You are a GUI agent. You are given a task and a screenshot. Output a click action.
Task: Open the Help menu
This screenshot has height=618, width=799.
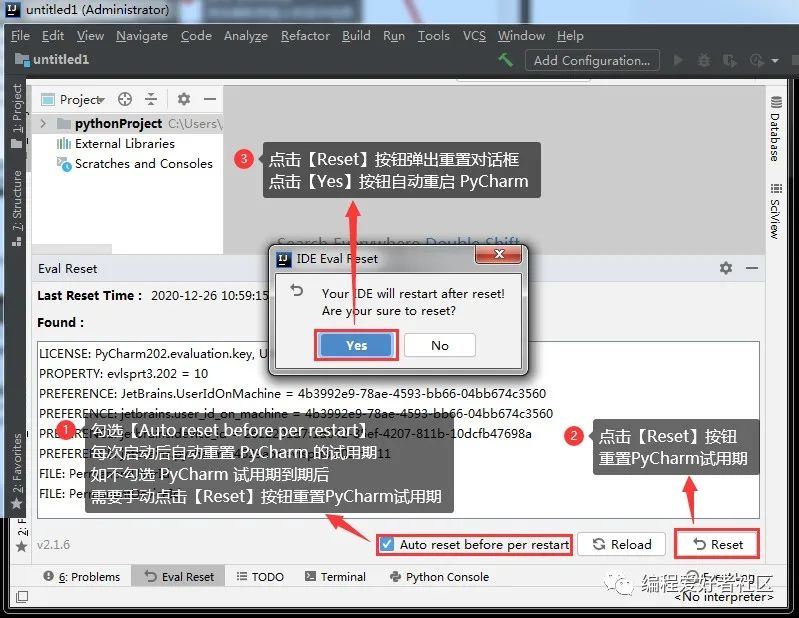pos(570,36)
